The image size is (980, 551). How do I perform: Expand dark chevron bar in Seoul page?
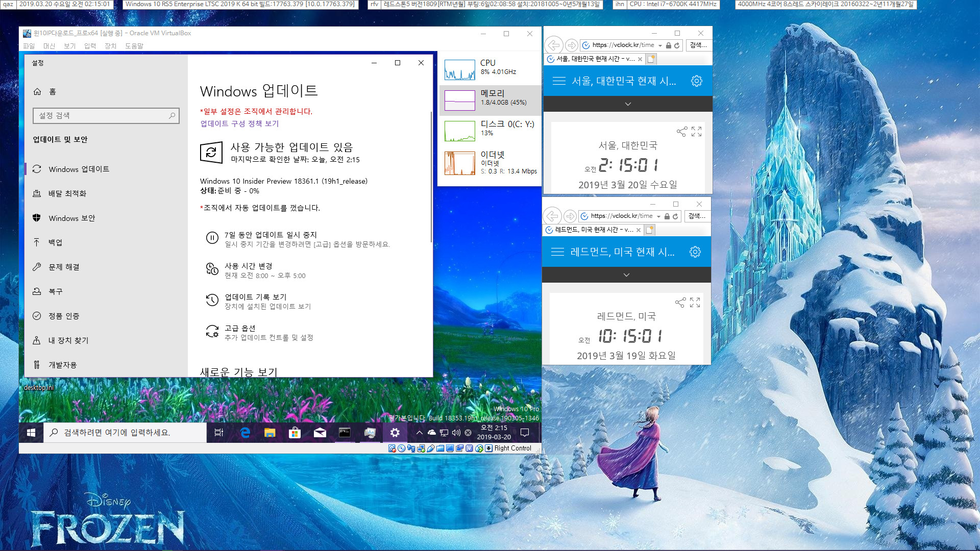pyautogui.click(x=628, y=104)
